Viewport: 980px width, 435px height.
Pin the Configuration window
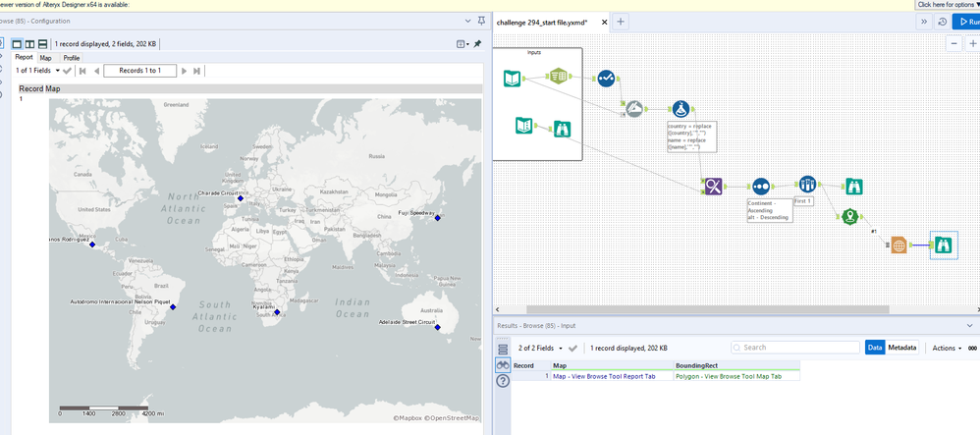pos(481,21)
